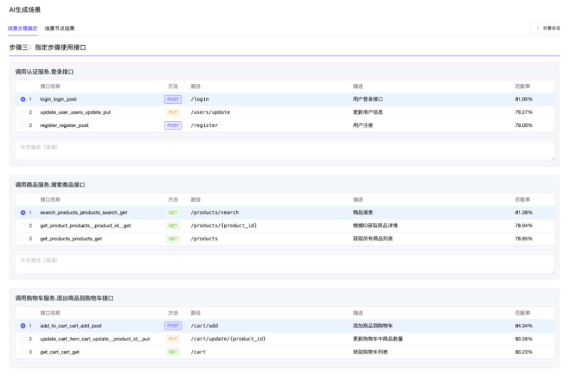The height and width of the screenshot is (377, 588).
Task: Focus the 补充描述 field under product search section
Action: pyautogui.click(x=285, y=264)
